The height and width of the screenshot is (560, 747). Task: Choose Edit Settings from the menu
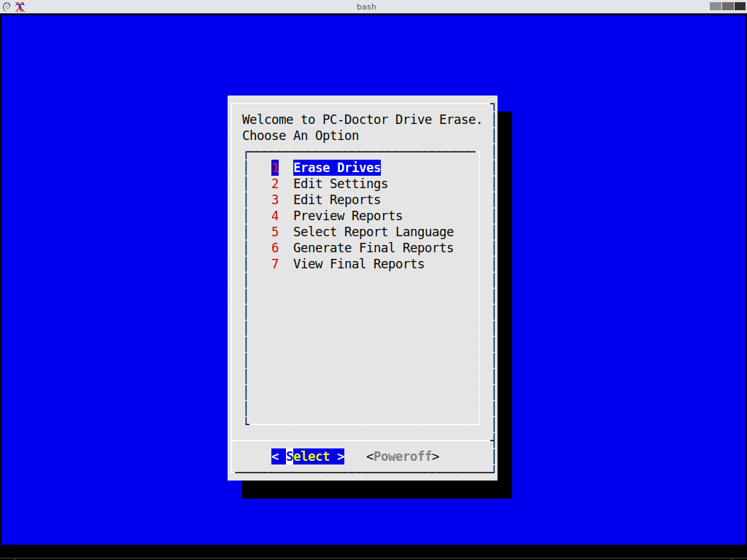click(340, 183)
